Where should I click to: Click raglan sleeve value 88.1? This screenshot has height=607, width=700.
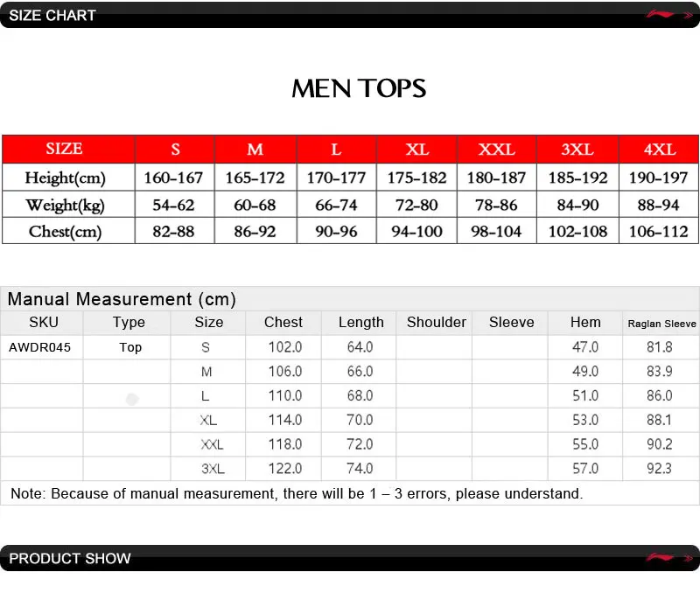(x=660, y=420)
